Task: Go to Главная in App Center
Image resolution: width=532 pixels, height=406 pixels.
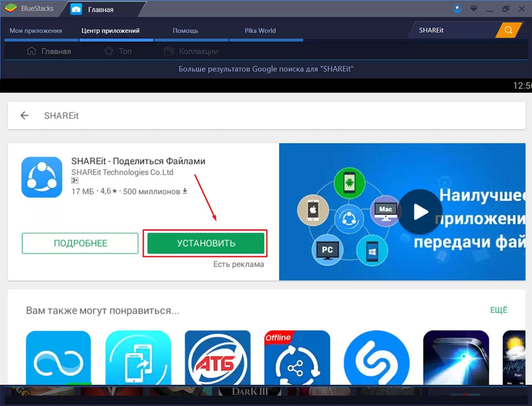Action: coord(49,51)
